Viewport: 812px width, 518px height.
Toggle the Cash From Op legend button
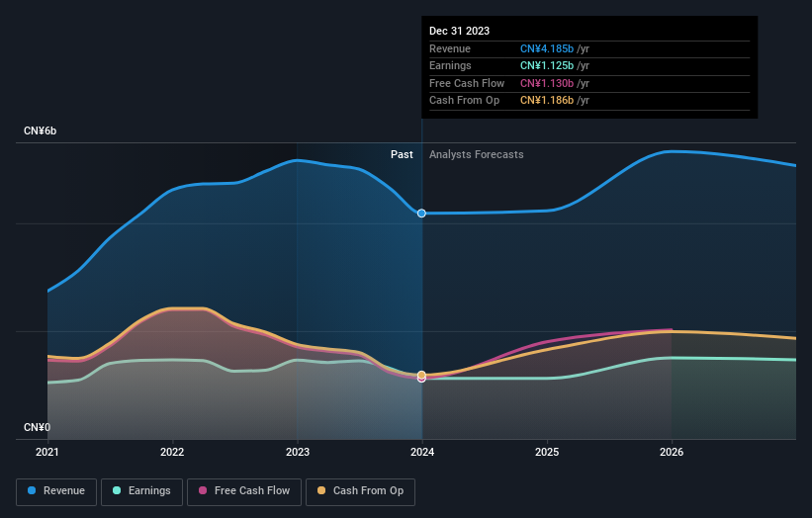tap(360, 491)
